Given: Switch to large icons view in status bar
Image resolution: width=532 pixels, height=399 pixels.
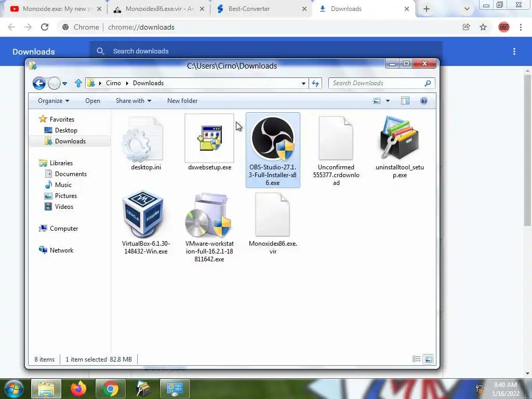Looking at the screenshot, I should pos(429,359).
